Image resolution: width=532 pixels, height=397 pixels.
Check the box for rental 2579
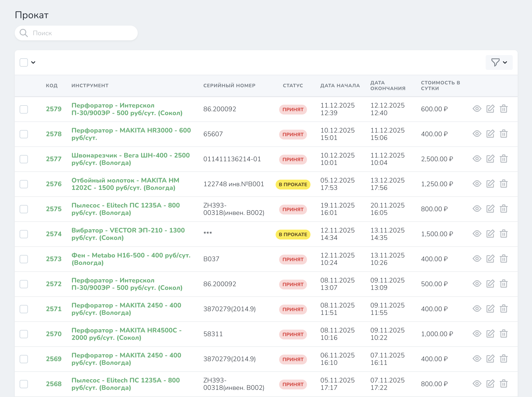point(24,109)
